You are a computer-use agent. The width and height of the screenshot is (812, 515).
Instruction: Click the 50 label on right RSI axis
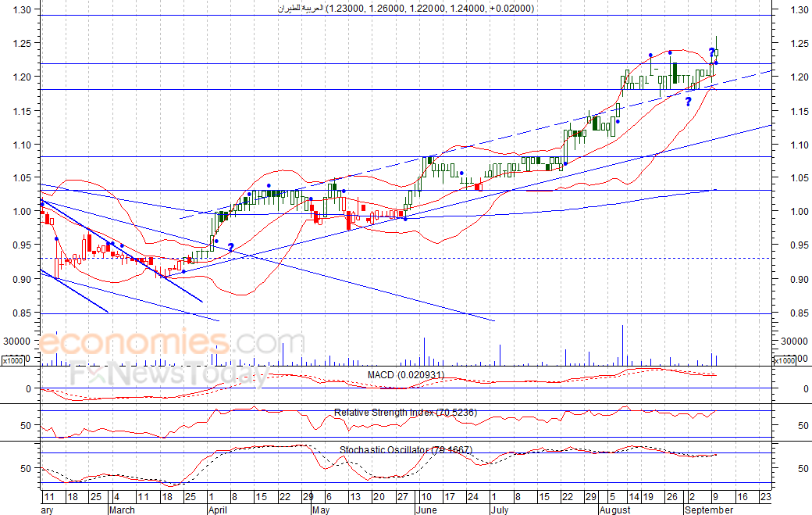point(803,425)
